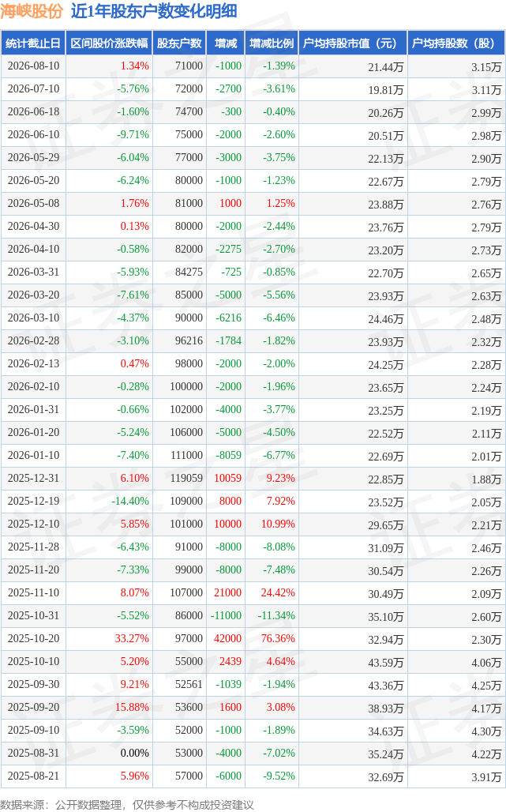
Task: Click the 统计截止日 column header
Action: coord(32,43)
